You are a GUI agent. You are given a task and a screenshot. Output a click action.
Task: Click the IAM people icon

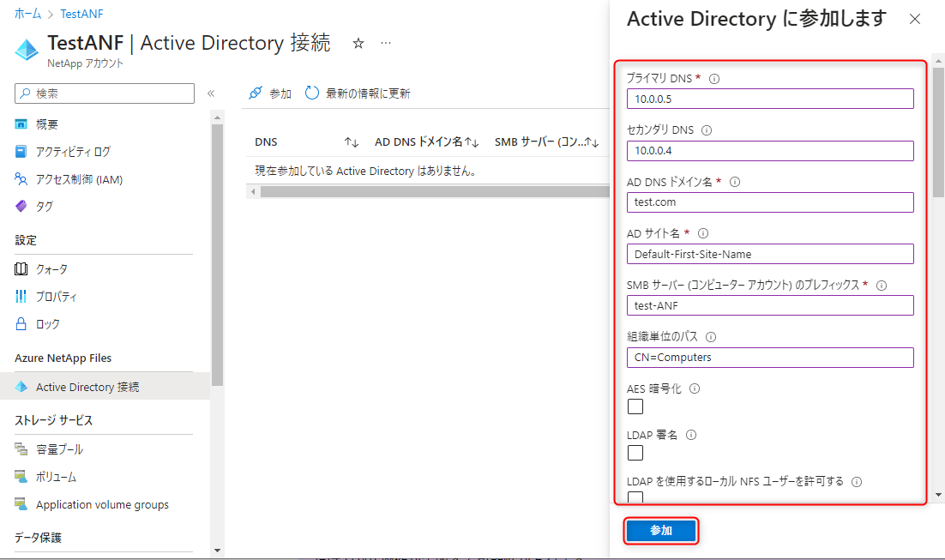21,179
